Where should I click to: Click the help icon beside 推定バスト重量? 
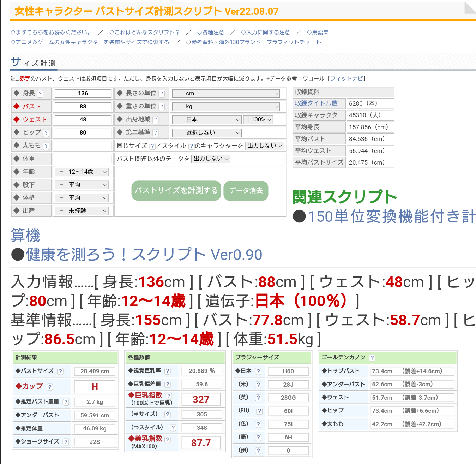[x=66, y=402]
